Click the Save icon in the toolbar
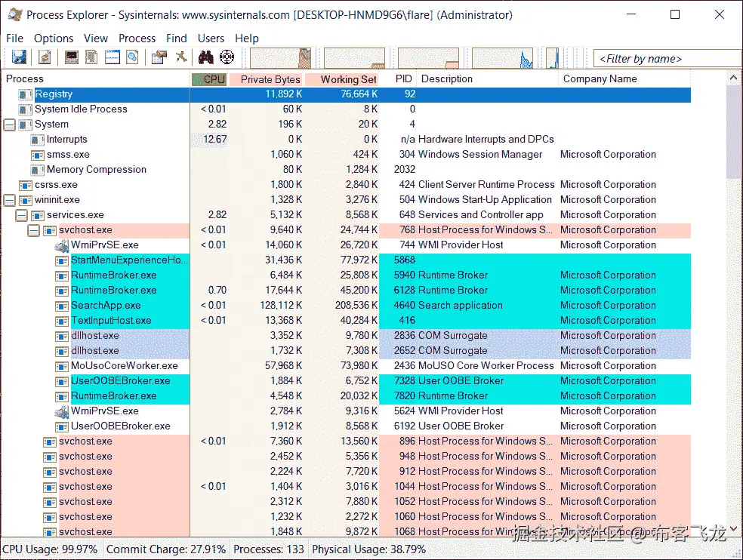Image resolution: width=743 pixels, height=560 pixels. [x=19, y=57]
